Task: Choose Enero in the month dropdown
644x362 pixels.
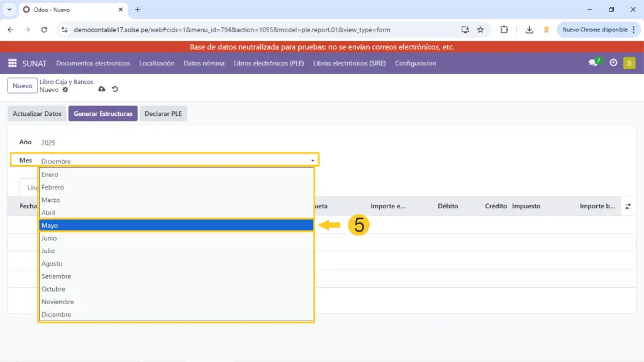Action: coord(175,174)
